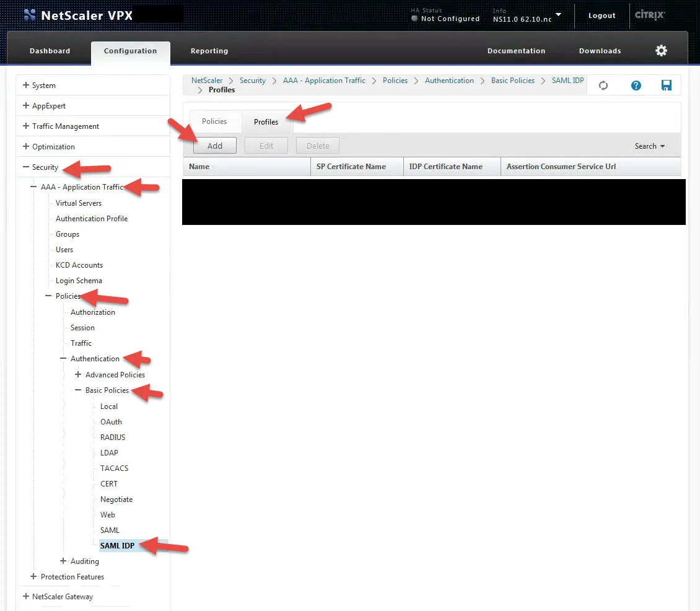Open the Info dropdown arrow next to NS11.0
Screen dimensions: 700x611
558,15
